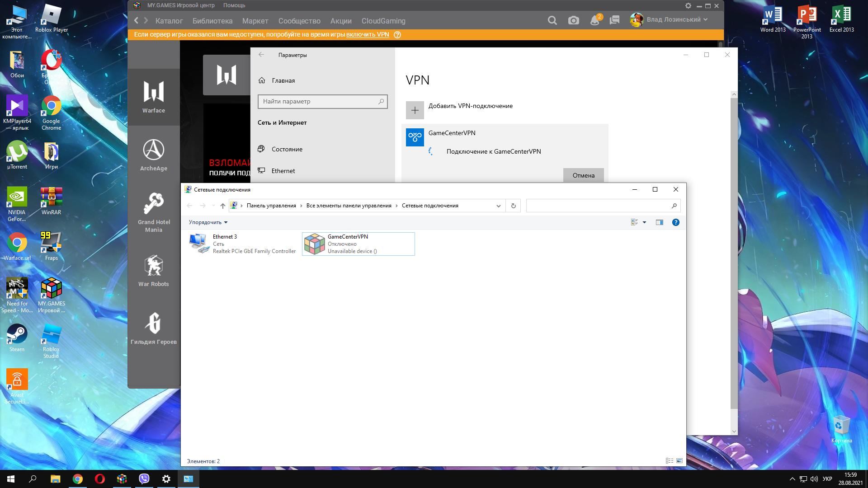868x488 pixels.
Task: Click the Settings window vertical scrollbar
Action: click(734, 253)
